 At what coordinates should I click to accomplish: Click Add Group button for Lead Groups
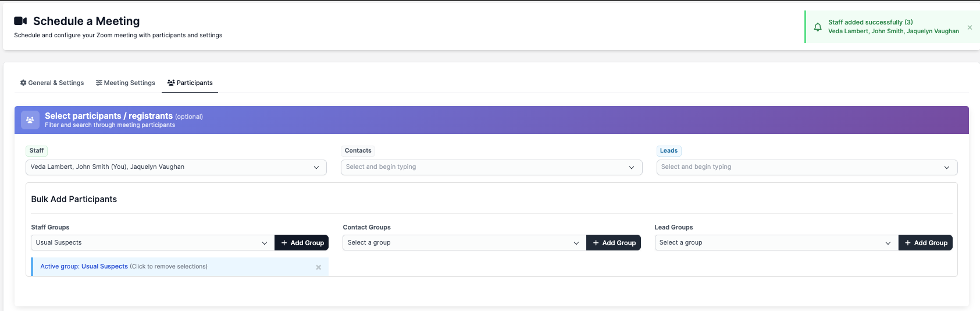pyautogui.click(x=925, y=243)
